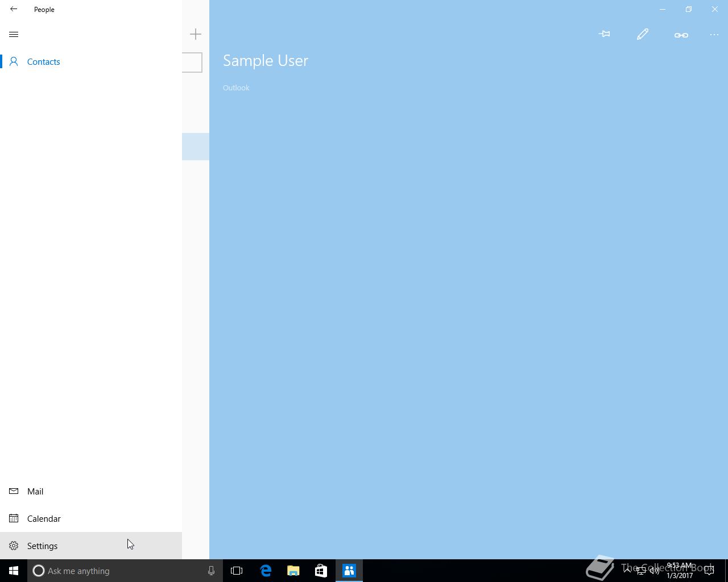Activate Cortana microphone
The width and height of the screenshot is (728, 582).
click(211, 571)
